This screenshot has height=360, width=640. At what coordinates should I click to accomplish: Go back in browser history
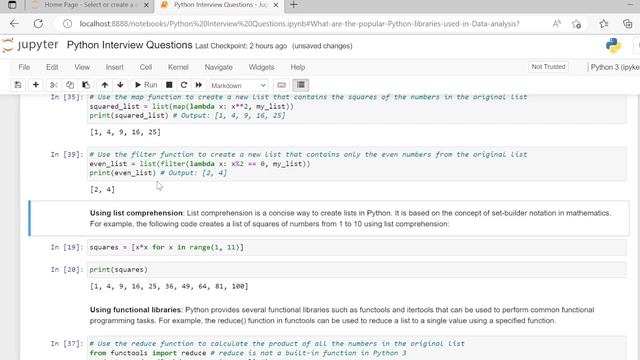14,24
